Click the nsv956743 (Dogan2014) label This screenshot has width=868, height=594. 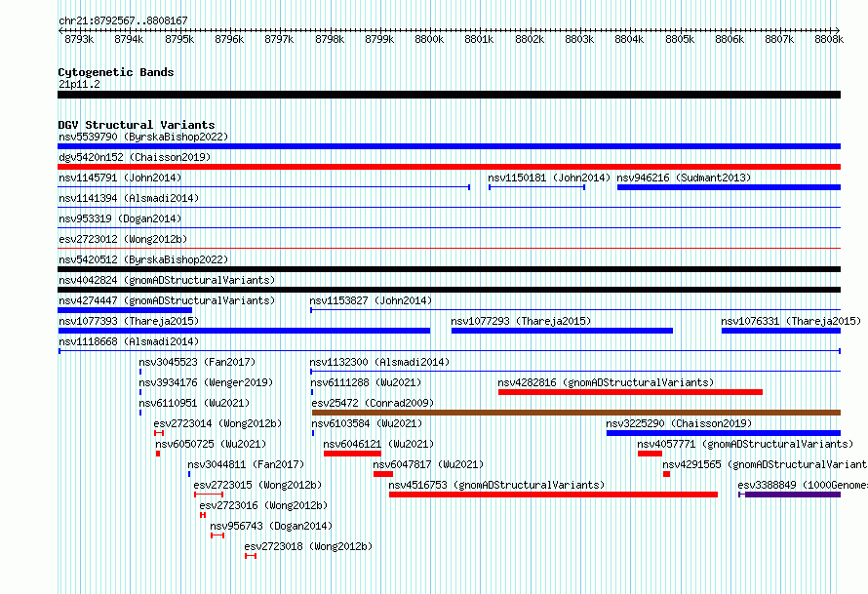pyautogui.click(x=271, y=526)
